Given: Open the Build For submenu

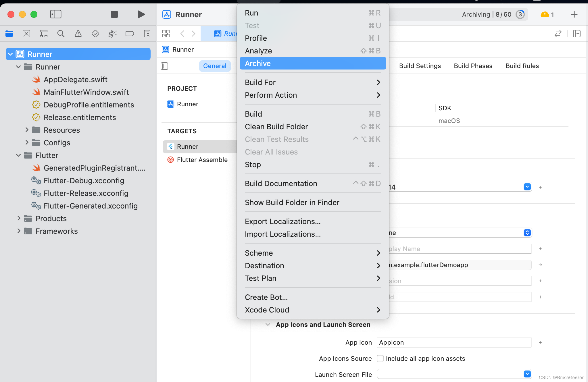Looking at the screenshot, I should pyautogui.click(x=313, y=82).
